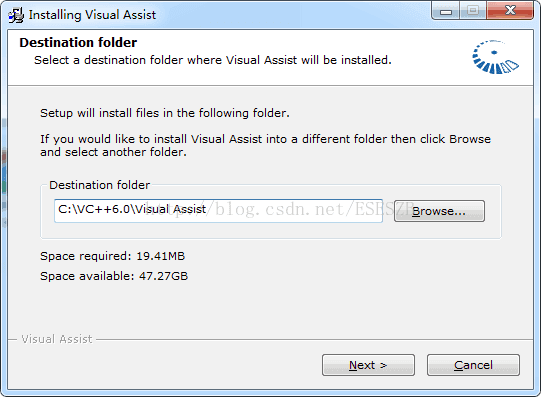Click the 'Setup will install files' sentence
Image resolution: width=541 pixels, height=397 pixels.
pyautogui.click(x=165, y=113)
